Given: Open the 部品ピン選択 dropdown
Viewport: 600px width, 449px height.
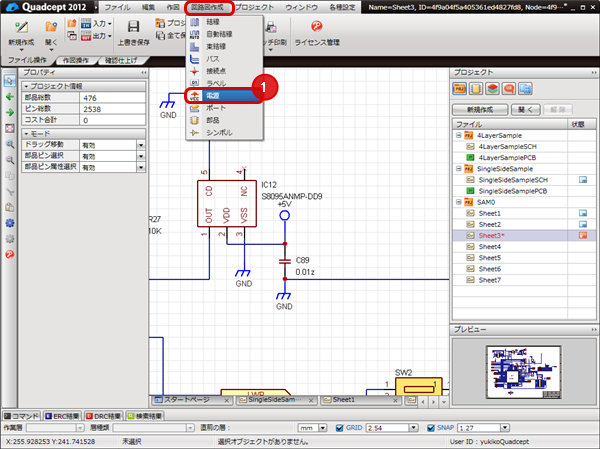Looking at the screenshot, I should click(x=141, y=156).
